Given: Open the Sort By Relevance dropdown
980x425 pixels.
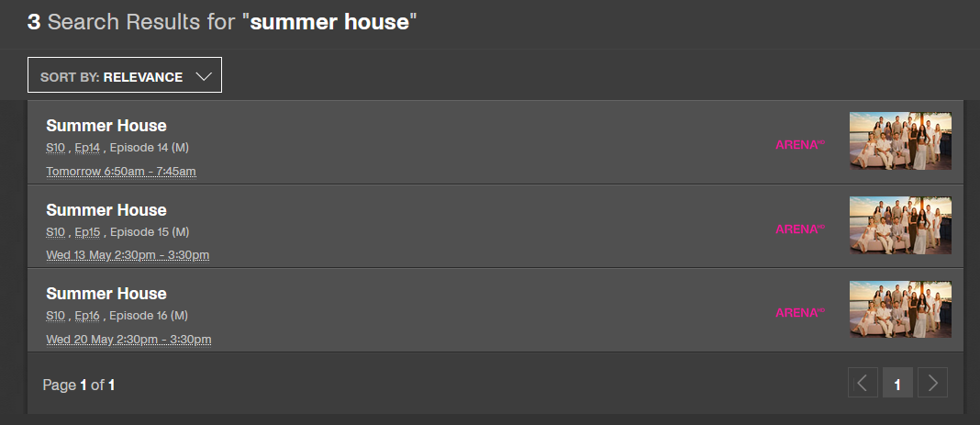Looking at the screenshot, I should click(x=125, y=75).
